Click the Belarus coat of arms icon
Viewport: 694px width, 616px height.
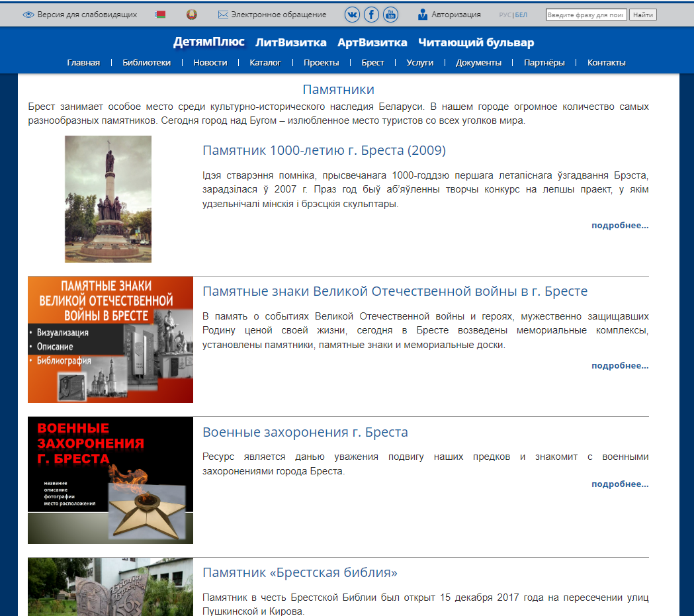pos(193,15)
